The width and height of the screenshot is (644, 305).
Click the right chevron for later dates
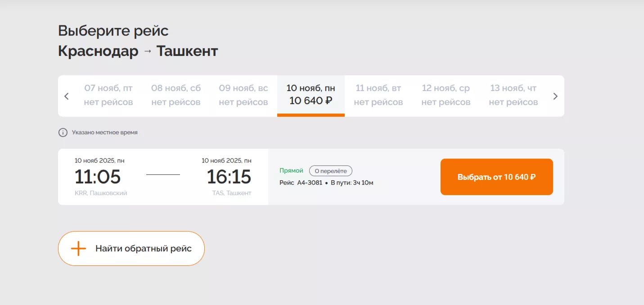(x=555, y=96)
